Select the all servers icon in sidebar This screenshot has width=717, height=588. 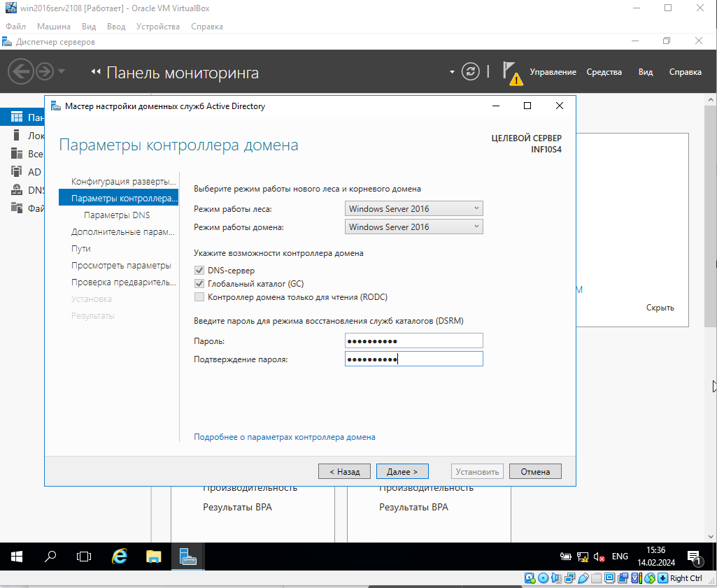pyautogui.click(x=17, y=154)
